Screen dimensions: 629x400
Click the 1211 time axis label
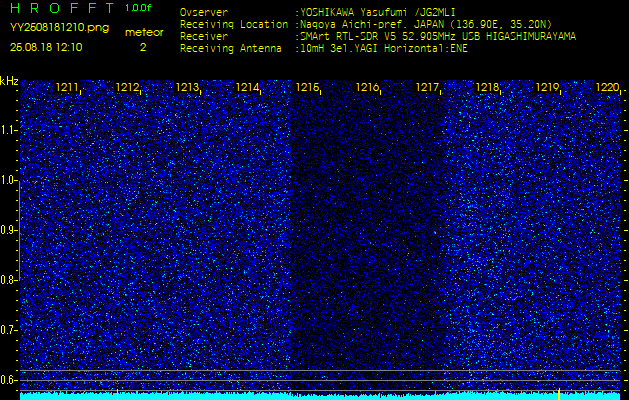pyautogui.click(x=67, y=87)
